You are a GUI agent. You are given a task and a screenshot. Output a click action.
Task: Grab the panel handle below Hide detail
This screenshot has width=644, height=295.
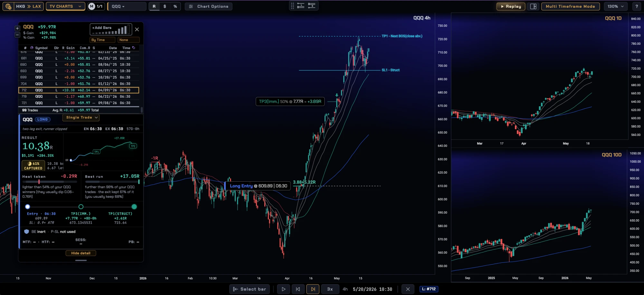pyautogui.click(x=81, y=260)
